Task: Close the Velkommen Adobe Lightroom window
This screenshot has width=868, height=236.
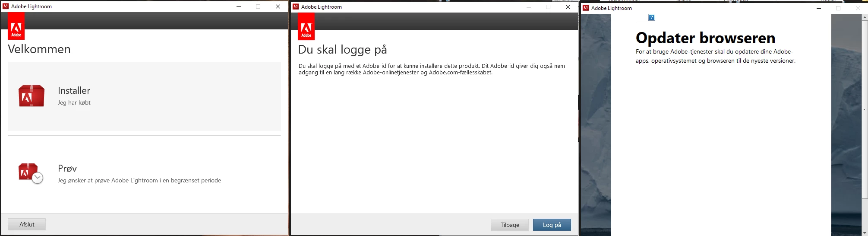Action: click(278, 6)
